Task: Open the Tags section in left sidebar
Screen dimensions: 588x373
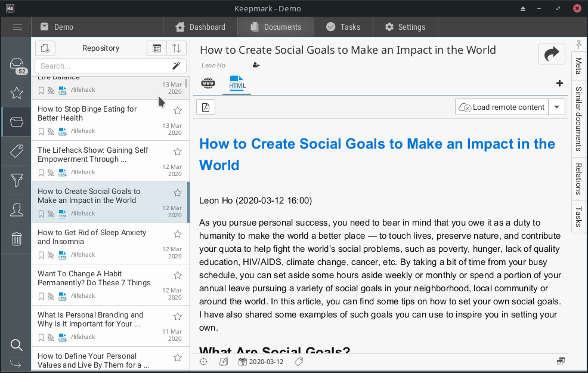Action: (17, 151)
